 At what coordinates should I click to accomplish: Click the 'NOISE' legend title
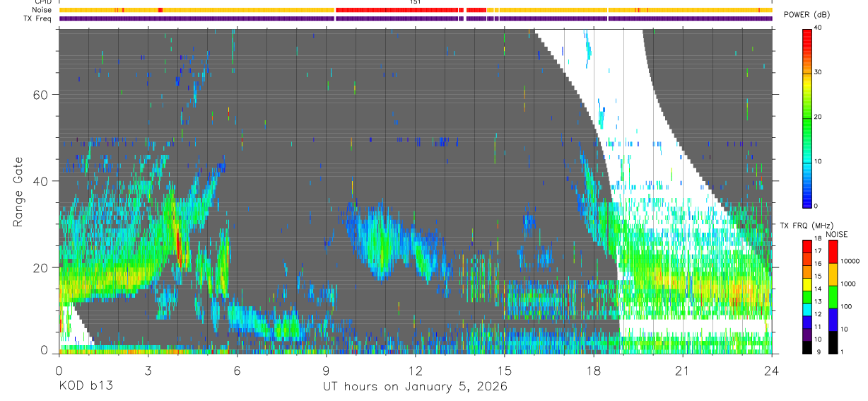coord(837,234)
